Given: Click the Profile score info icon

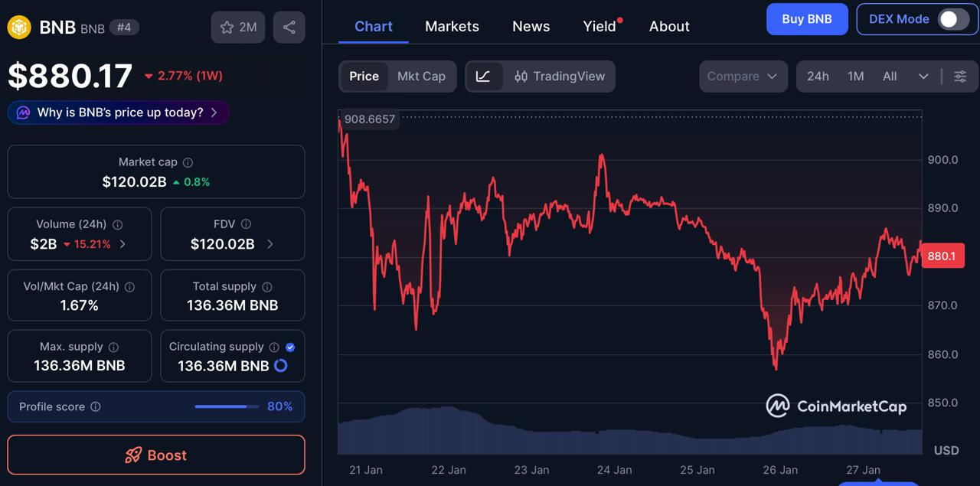Looking at the screenshot, I should pyautogui.click(x=96, y=406).
